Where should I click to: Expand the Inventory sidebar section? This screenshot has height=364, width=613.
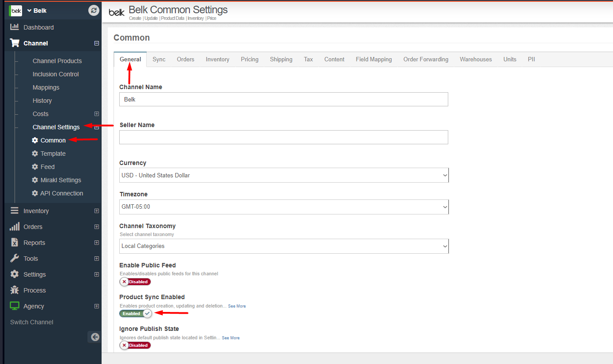pyautogui.click(x=97, y=211)
